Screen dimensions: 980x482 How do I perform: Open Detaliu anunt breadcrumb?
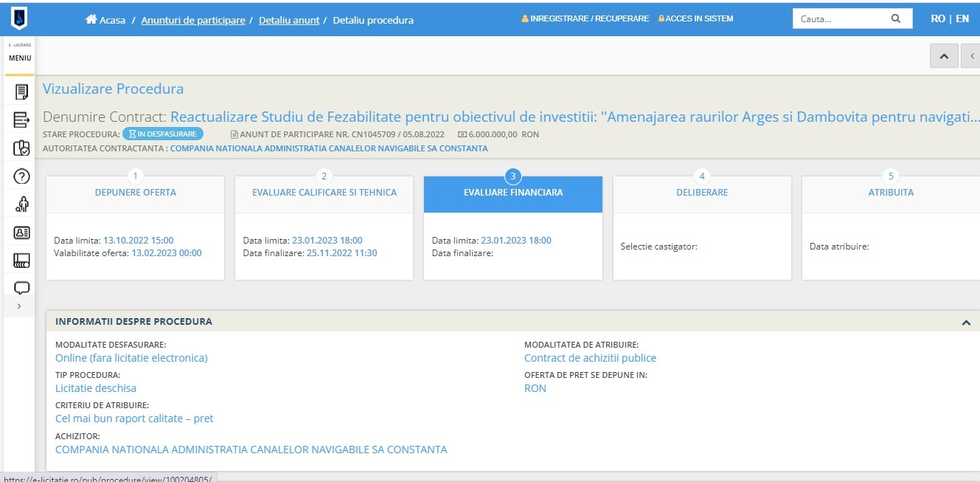[x=289, y=20]
